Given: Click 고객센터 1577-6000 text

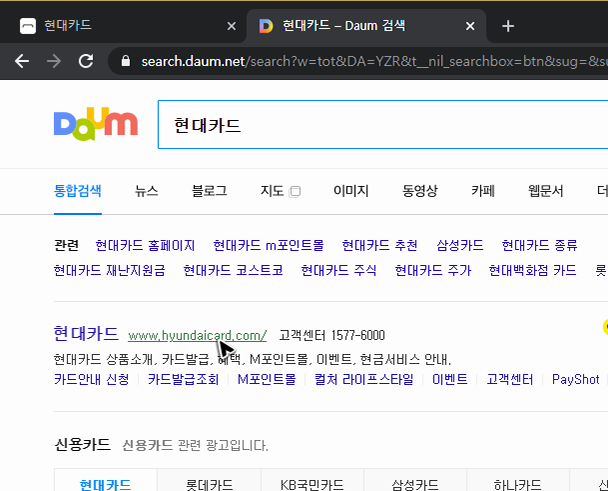Looking at the screenshot, I should pos(332,335).
